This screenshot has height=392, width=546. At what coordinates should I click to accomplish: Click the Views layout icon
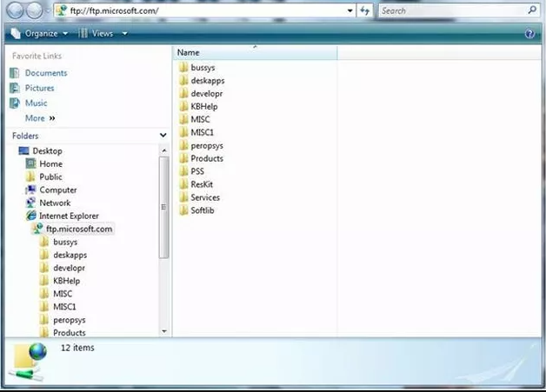[83, 33]
